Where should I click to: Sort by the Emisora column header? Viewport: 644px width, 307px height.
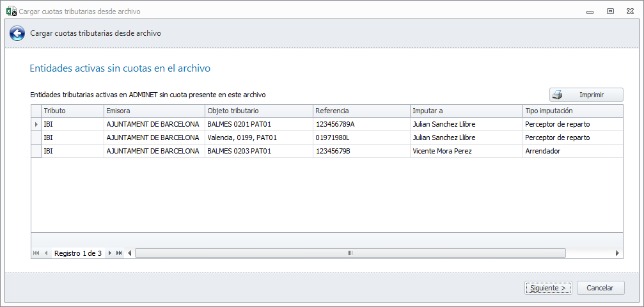pos(153,111)
